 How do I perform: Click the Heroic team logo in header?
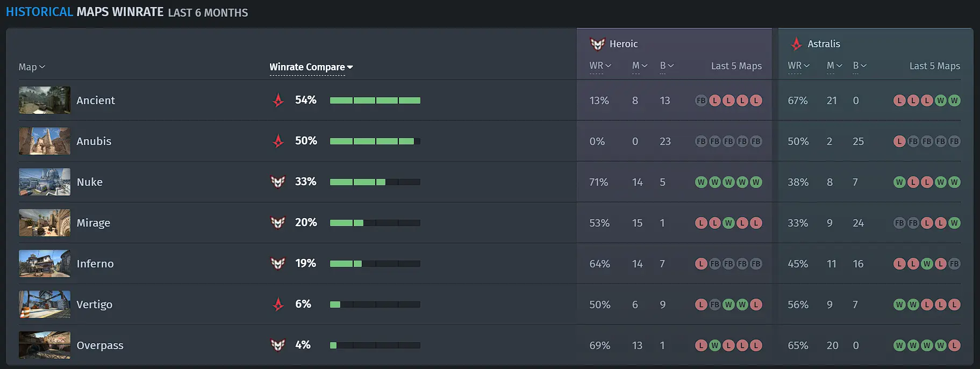click(597, 44)
